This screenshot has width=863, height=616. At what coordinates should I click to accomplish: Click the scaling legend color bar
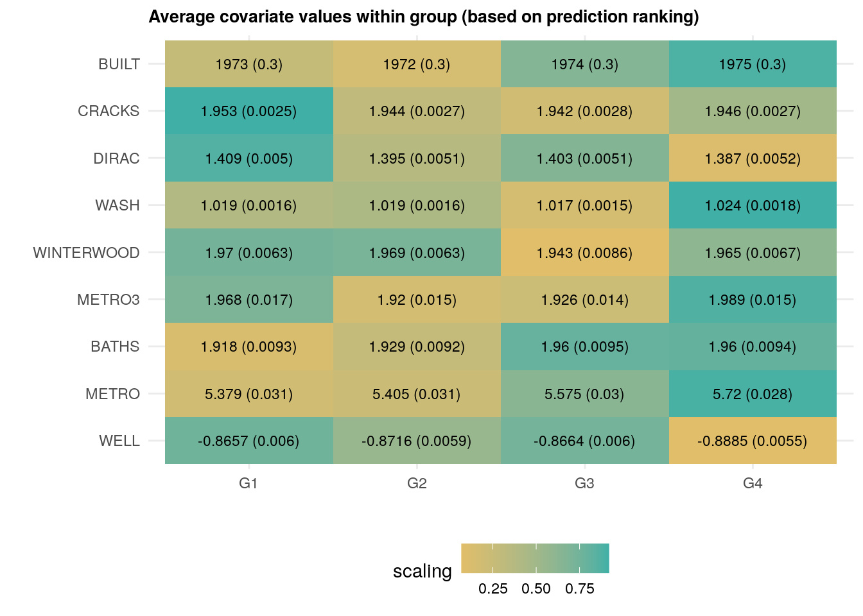click(x=535, y=558)
